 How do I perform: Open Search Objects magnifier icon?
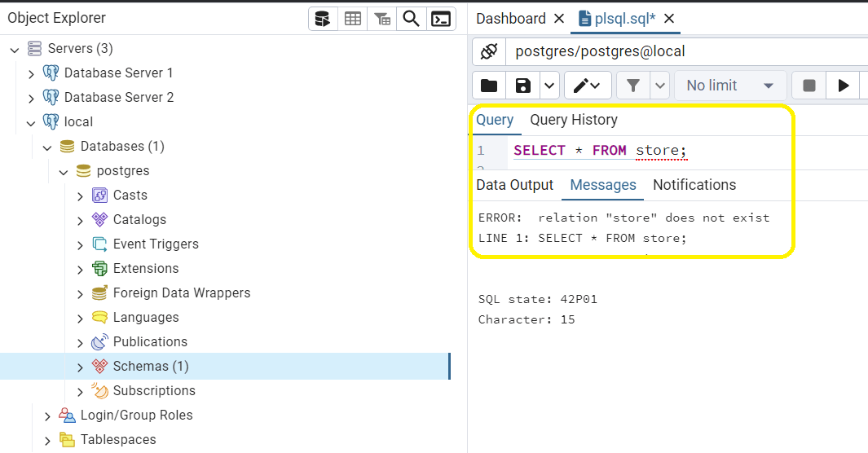click(412, 19)
